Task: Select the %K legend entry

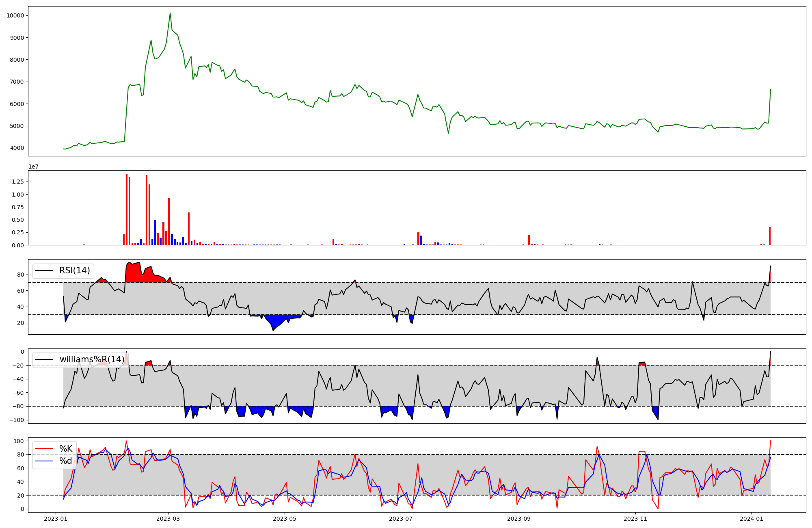Action: 66,448
